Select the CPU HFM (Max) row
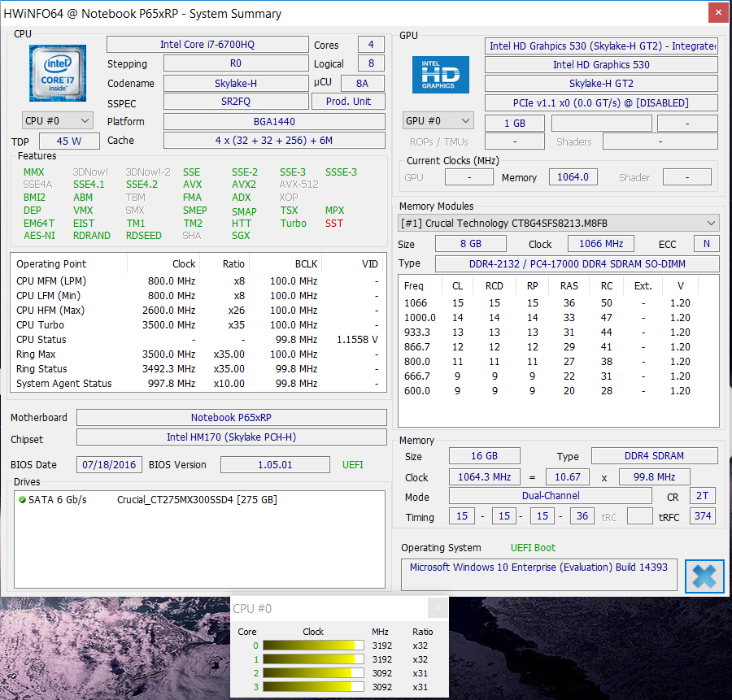732x700 pixels. [x=198, y=311]
